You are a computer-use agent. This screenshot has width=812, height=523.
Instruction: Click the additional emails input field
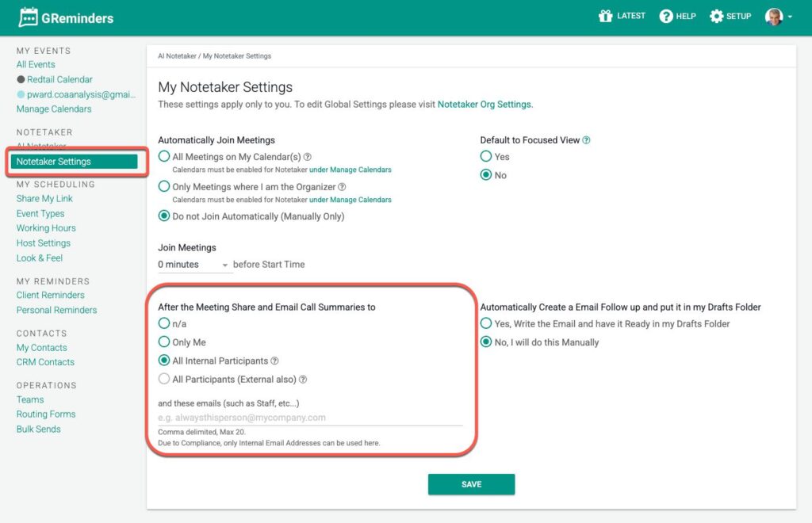pos(310,418)
